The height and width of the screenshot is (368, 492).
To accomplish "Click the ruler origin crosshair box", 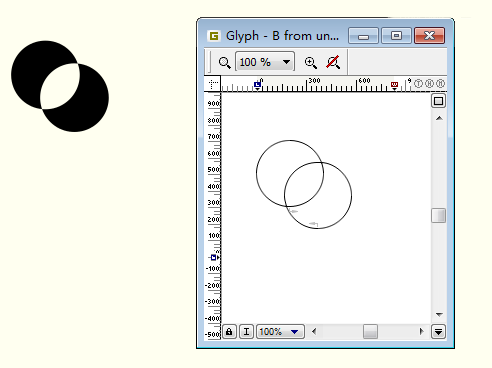I will tap(213, 84).
